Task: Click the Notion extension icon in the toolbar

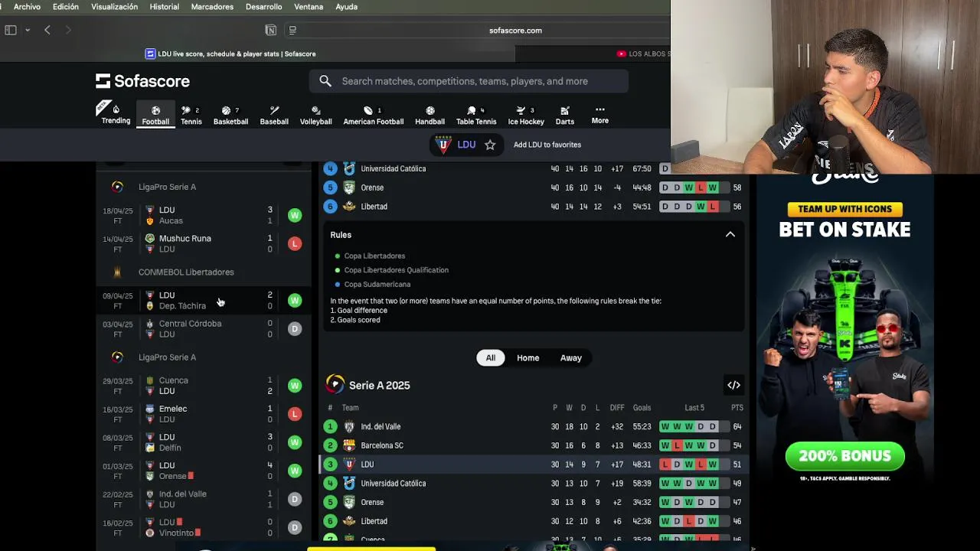Action: click(270, 30)
